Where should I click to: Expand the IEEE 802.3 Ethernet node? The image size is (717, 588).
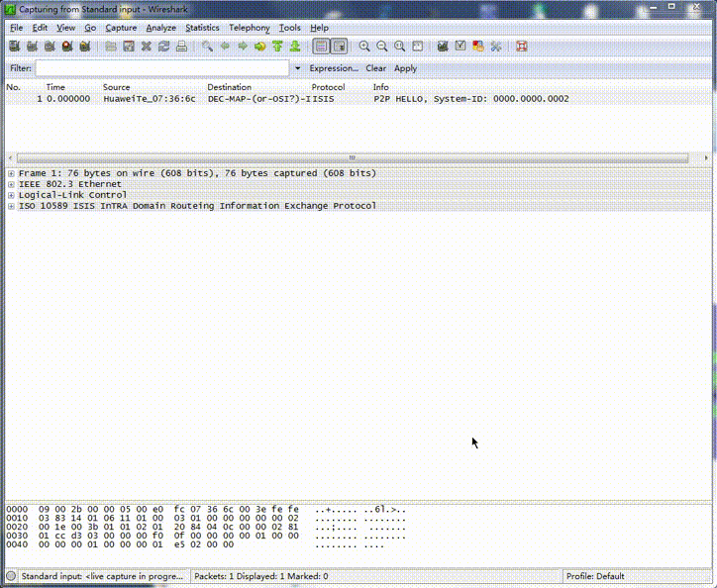(11, 185)
